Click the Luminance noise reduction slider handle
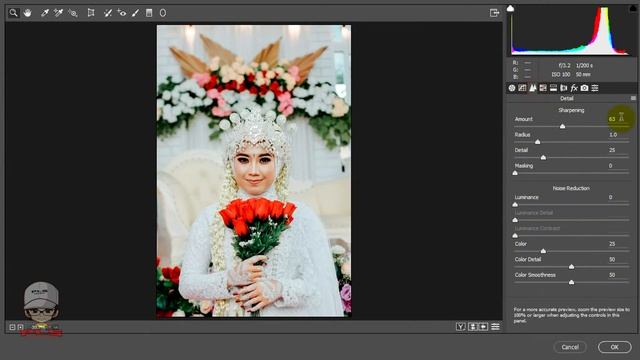Image resolution: width=640 pixels, height=360 pixels. pyautogui.click(x=515, y=204)
